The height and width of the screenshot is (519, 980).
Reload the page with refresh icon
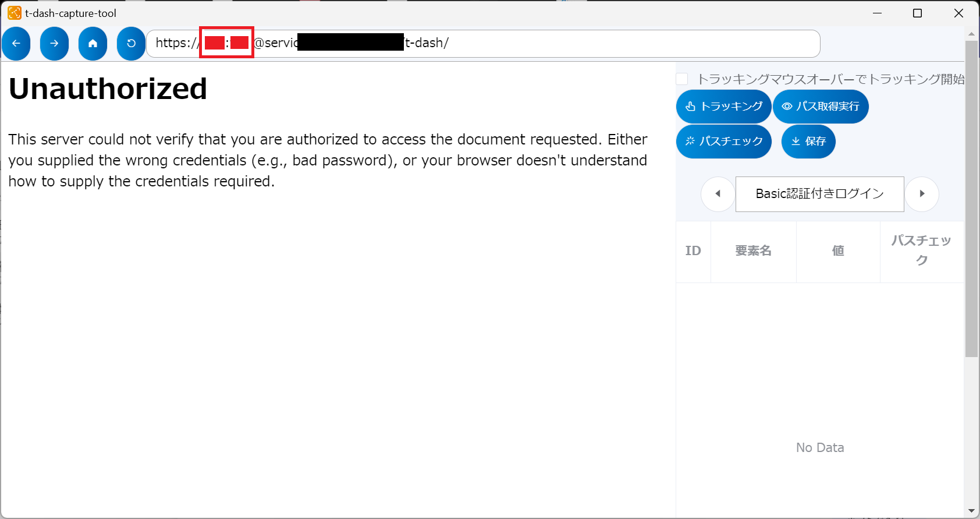(131, 44)
